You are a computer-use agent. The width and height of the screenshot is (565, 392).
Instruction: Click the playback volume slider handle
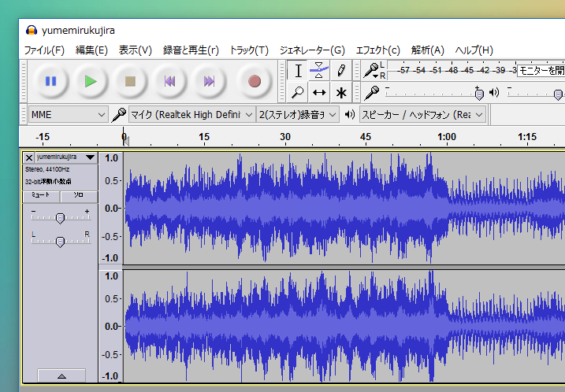coord(558,94)
